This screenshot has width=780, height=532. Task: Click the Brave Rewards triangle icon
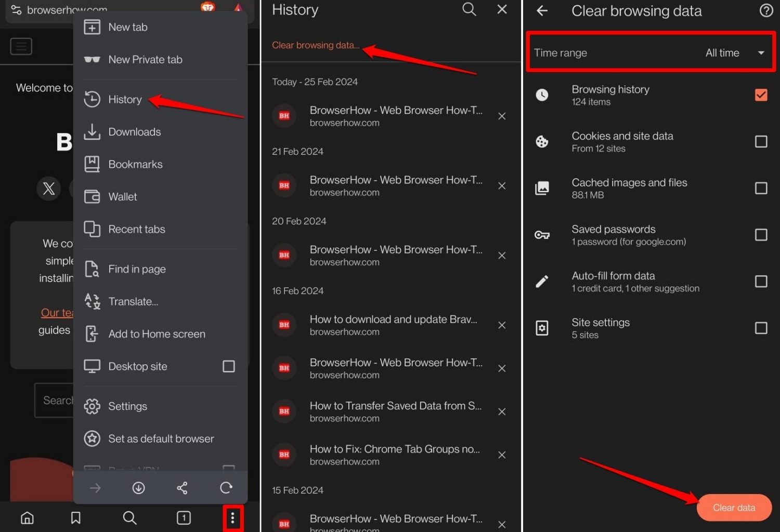238,7
